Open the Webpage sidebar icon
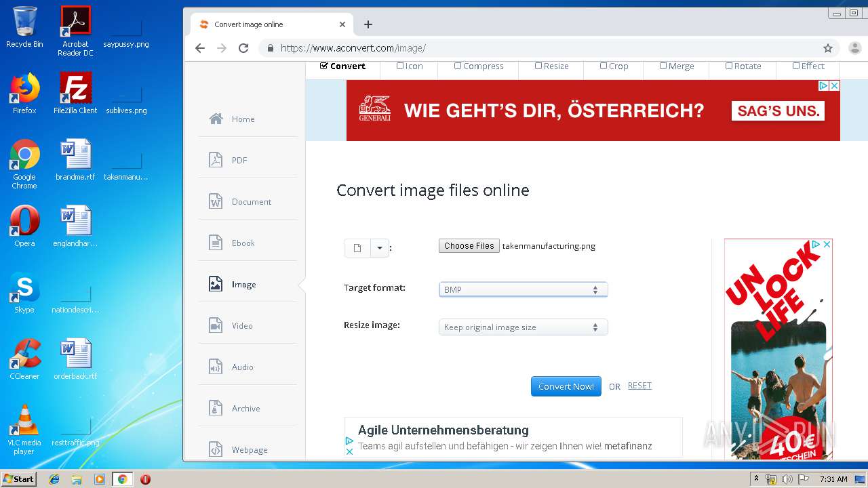The width and height of the screenshot is (868, 488). pyautogui.click(x=216, y=449)
